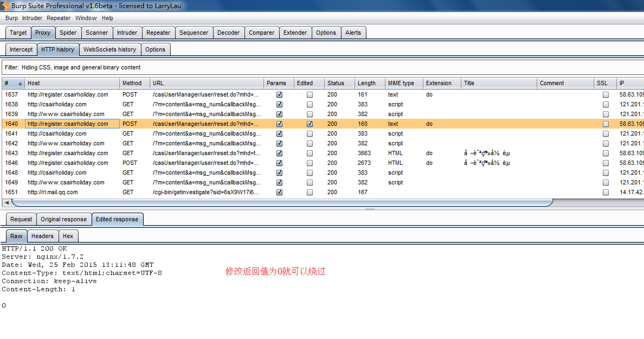This screenshot has height=339, width=644.
Task: Open the Help menu
Action: (x=108, y=18)
